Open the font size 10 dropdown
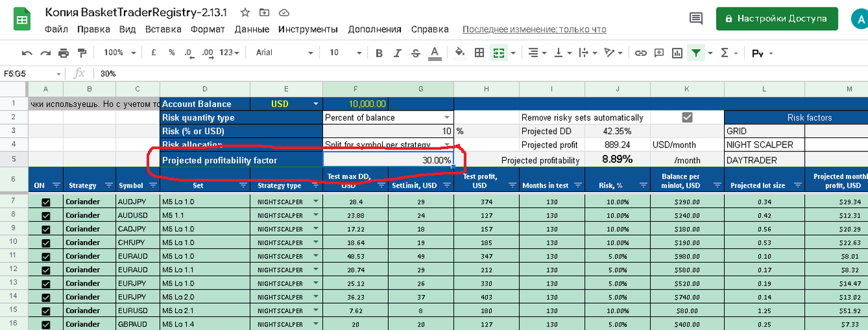 click(345, 53)
